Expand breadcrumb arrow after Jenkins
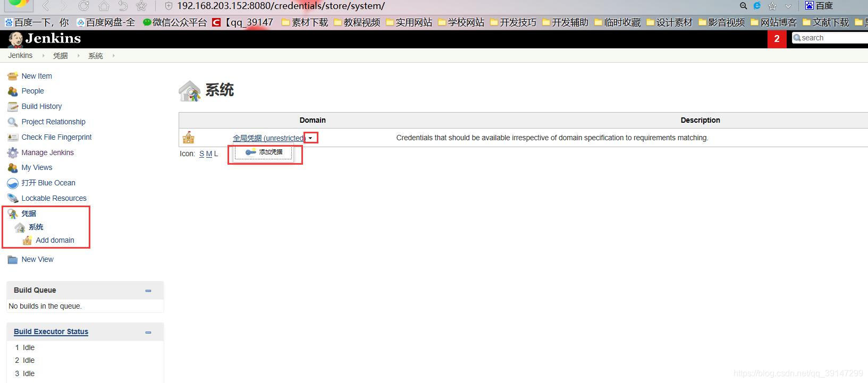868x383 pixels. [x=43, y=56]
